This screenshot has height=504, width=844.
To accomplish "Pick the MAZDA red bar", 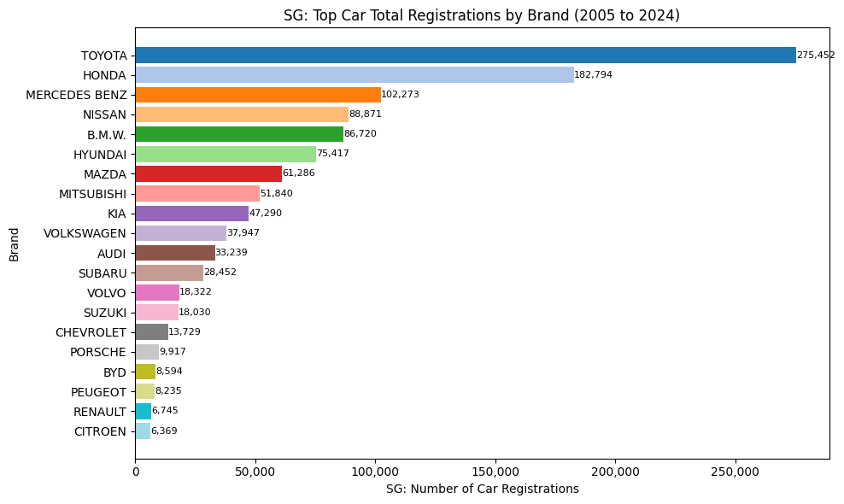I will pyautogui.click(x=208, y=174).
